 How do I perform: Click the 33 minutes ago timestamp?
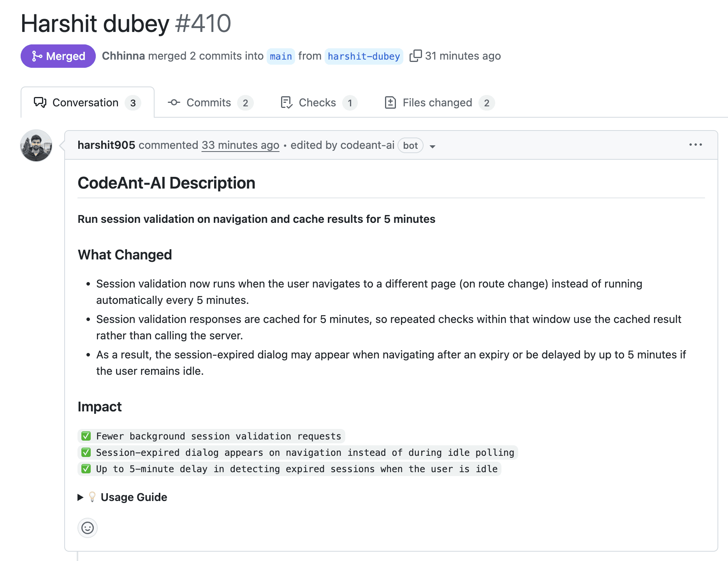(240, 145)
